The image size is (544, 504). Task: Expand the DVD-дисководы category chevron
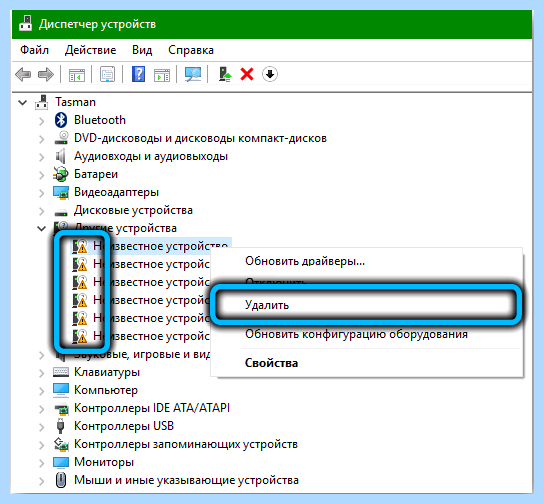(x=42, y=139)
